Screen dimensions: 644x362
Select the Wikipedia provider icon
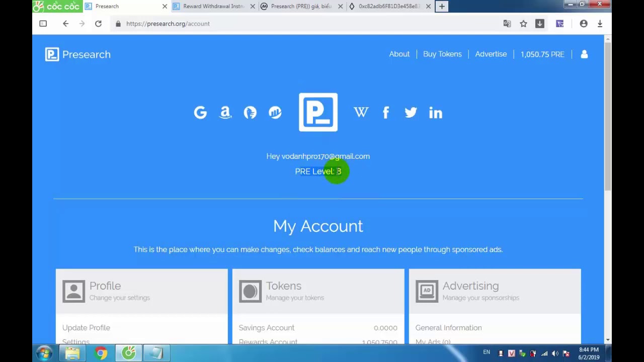[361, 113]
